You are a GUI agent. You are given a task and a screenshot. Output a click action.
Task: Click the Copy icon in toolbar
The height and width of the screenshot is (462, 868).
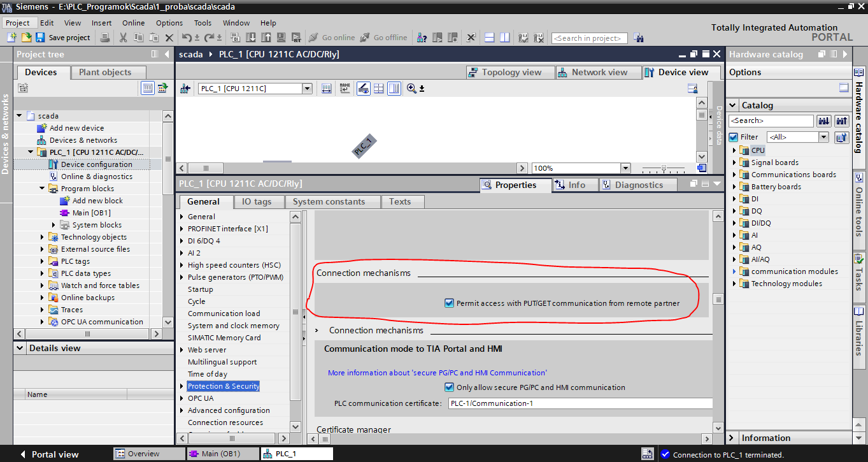click(x=138, y=38)
